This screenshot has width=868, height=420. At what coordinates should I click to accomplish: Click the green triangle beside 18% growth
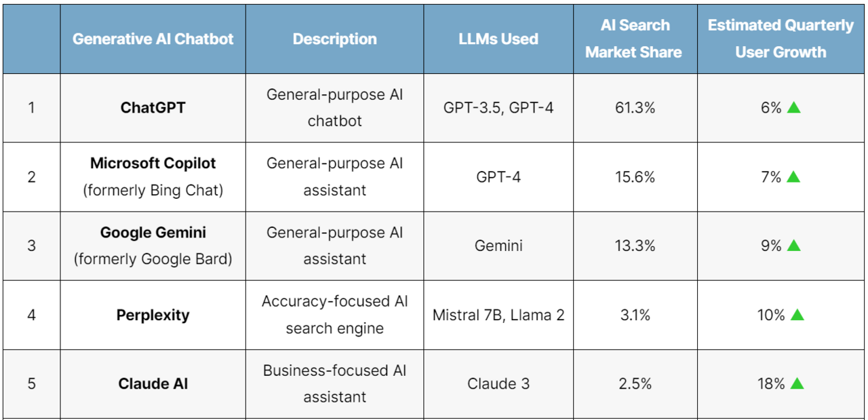point(797,383)
